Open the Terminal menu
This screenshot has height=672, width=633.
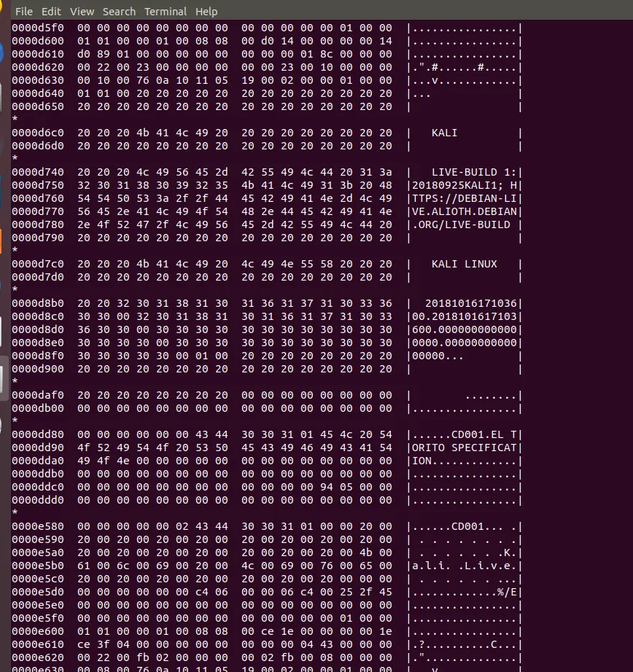click(165, 12)
